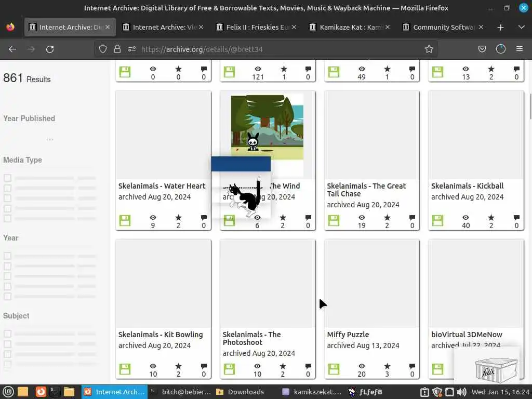
Task: Click the Skelanimals forest bunny thumbnail
Action: [x=267, y=127]
